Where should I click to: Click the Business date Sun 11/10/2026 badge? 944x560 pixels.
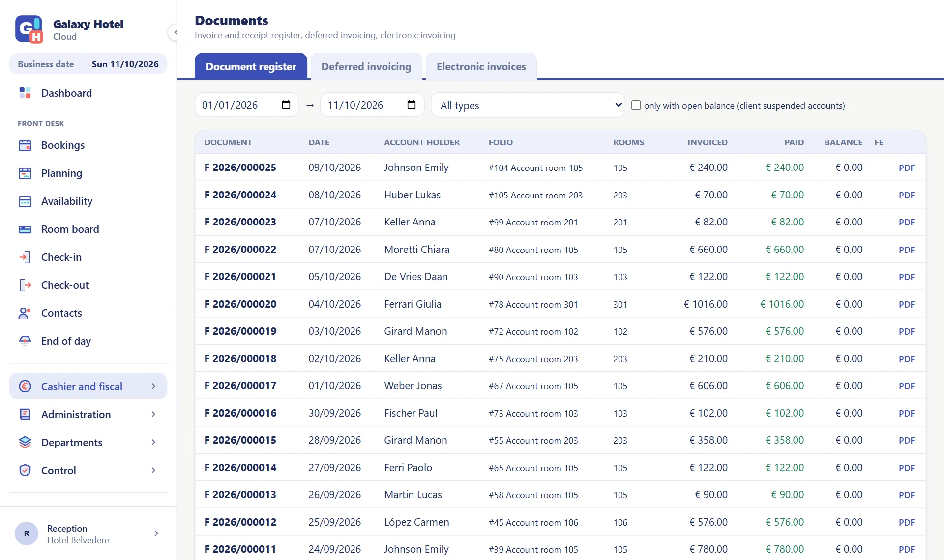point(88,64)
